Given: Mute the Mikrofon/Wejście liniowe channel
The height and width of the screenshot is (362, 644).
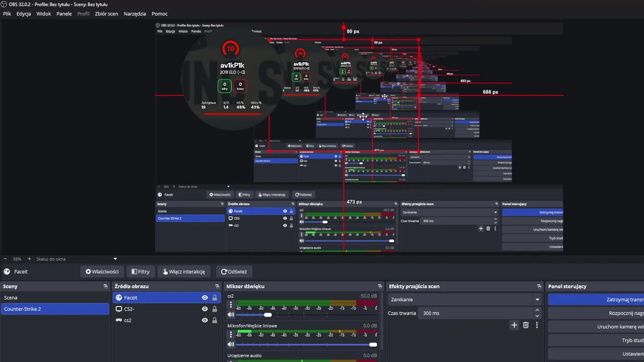Looking at the screenshot, I should 231,344.
